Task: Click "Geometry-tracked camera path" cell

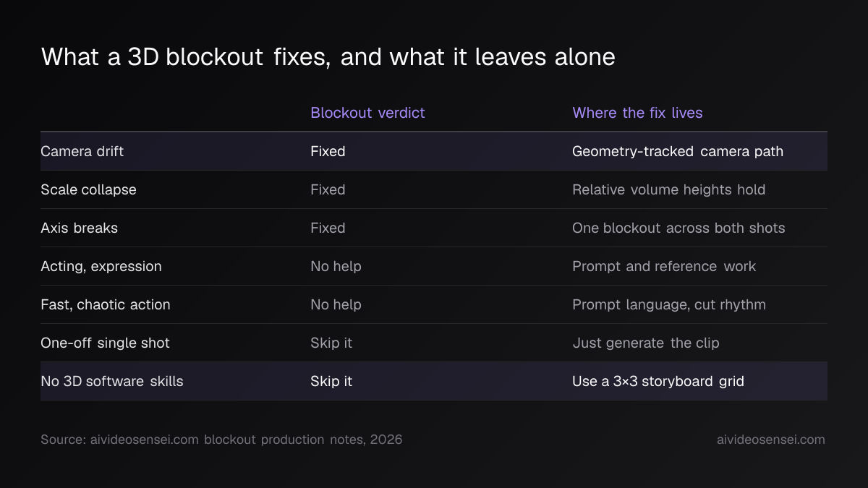Action: point(678,151)
